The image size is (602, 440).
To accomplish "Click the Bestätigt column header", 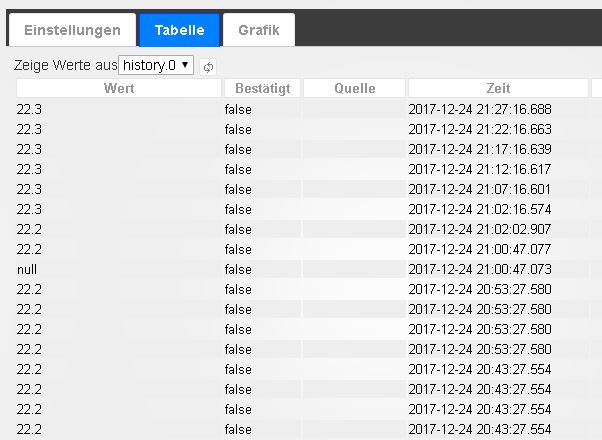I will (260, 89).
